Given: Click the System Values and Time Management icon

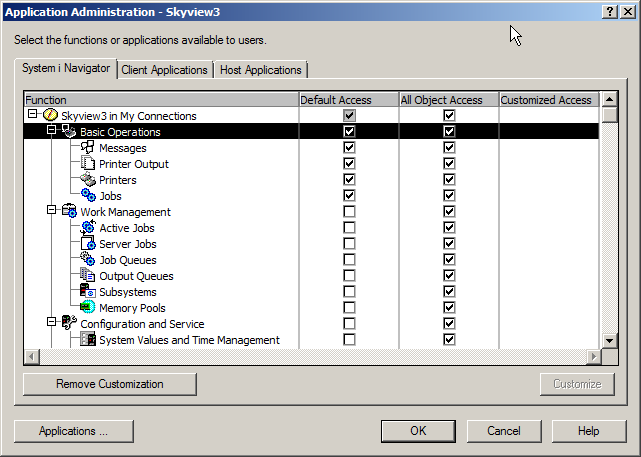Looking at the screenshot, I should point(88,339).
